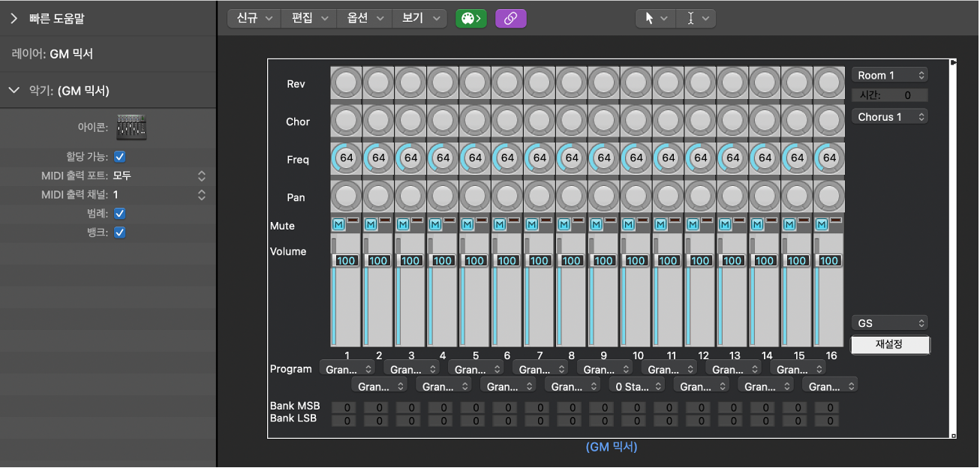Uncheck the 범례 checkbox
980x471 pixels.
tap(119, 214)
